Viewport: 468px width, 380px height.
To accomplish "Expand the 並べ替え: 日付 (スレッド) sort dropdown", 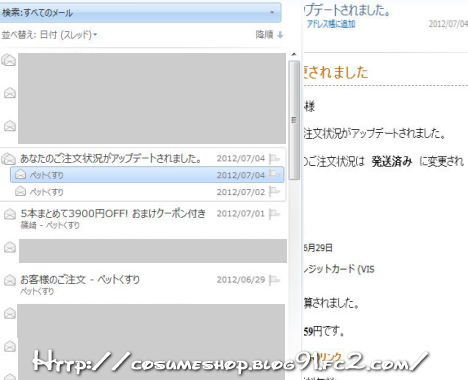I will (49, 34).
